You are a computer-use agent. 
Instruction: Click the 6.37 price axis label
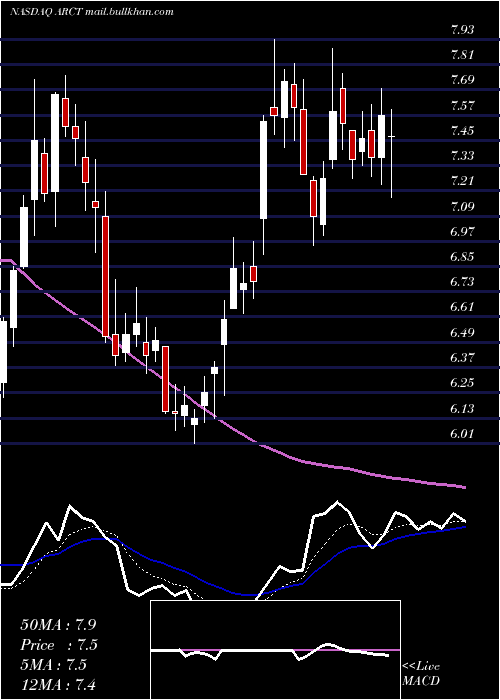(462, 358)
